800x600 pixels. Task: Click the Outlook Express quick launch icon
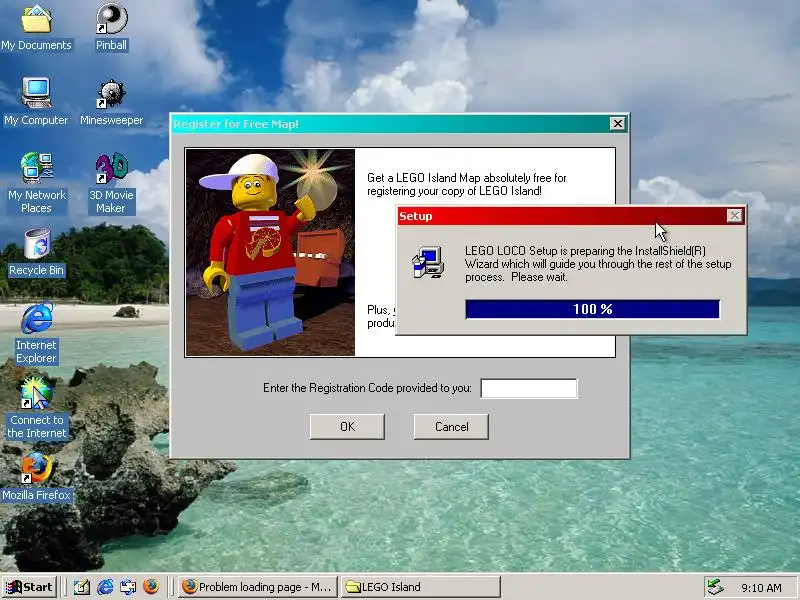pos(128,587)
